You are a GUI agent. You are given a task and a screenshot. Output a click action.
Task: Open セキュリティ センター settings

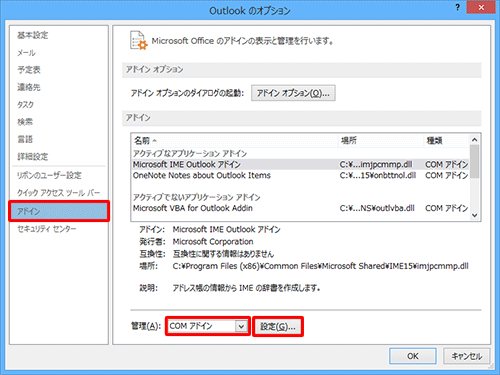coord(47,229)
